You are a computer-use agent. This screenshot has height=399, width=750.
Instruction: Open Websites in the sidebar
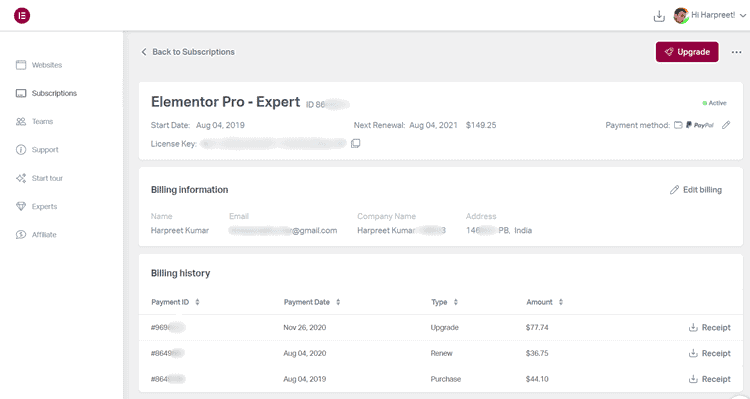[x=39, y=65]
